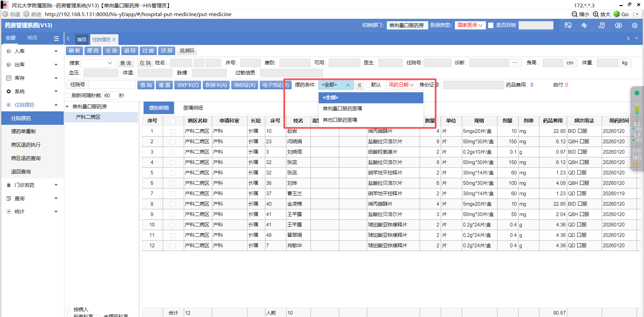Open the 医保类型 国家医保 dropdown

click(470, 25)
